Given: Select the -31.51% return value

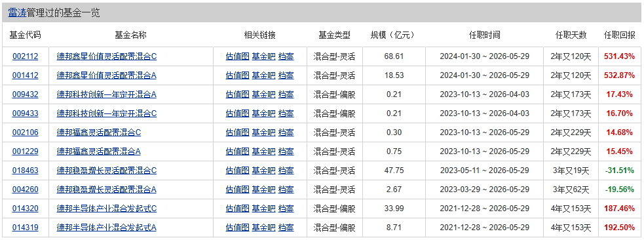Looking at the screenshot, I should [x=619, y=170].
